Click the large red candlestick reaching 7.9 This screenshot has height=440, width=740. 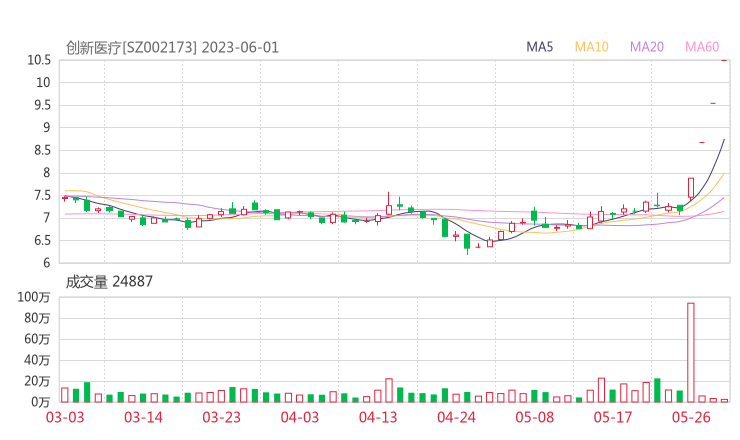click(691, 188)
